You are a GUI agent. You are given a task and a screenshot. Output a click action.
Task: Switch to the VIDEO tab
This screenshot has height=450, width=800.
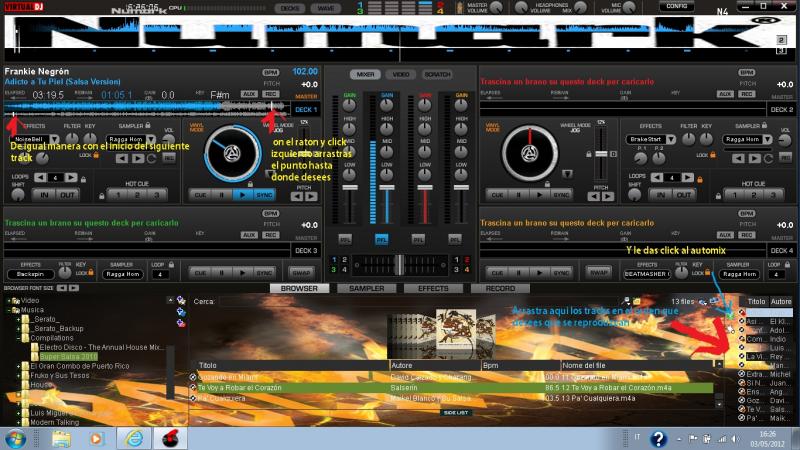click(401, 74)
